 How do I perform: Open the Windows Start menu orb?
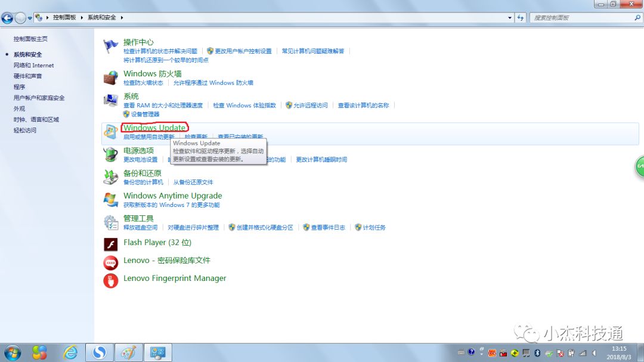click(x=13, y=353)
